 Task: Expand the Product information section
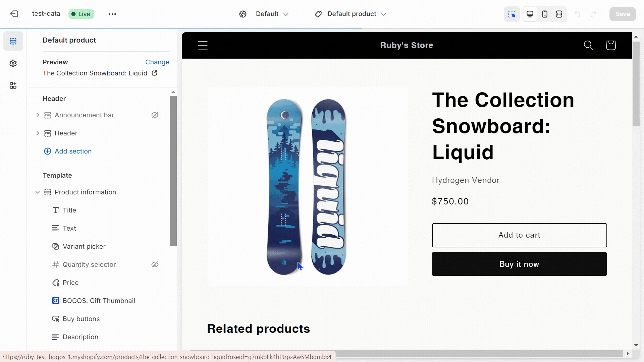[38, 192]
